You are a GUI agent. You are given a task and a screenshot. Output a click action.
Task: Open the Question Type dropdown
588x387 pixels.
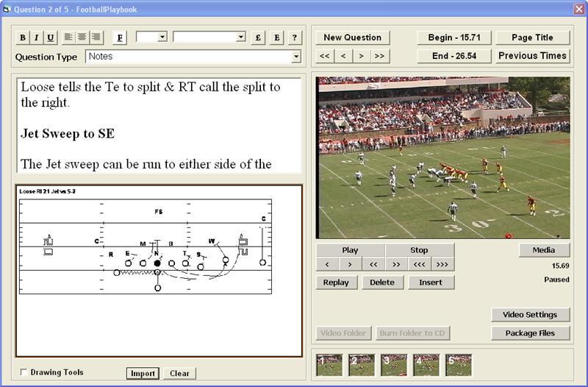(x=296, y=57)
